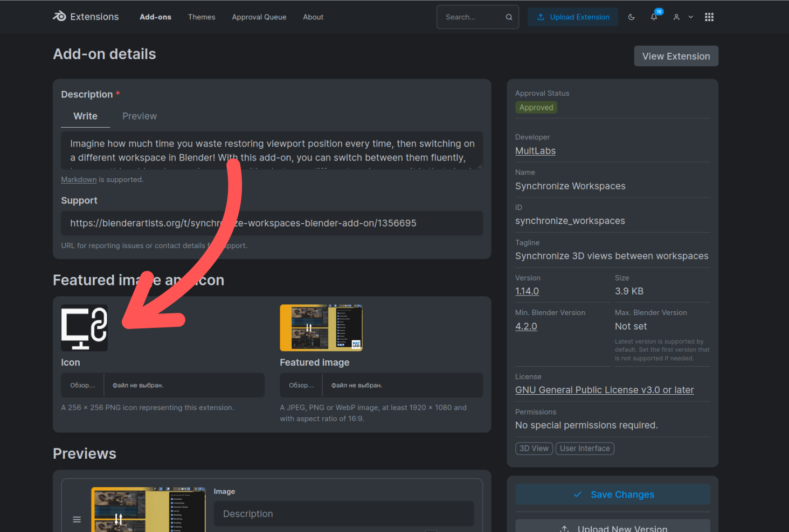Open notifications bell icon
The image size is (789, 532).
coord(654,17)
